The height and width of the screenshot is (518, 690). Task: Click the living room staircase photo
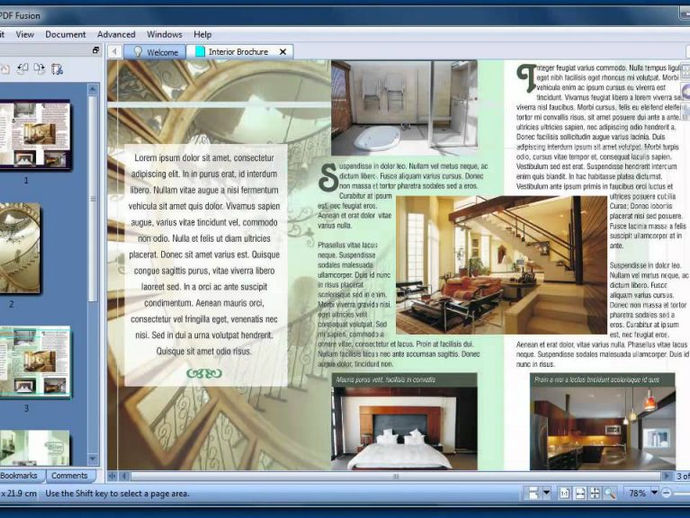502,265
